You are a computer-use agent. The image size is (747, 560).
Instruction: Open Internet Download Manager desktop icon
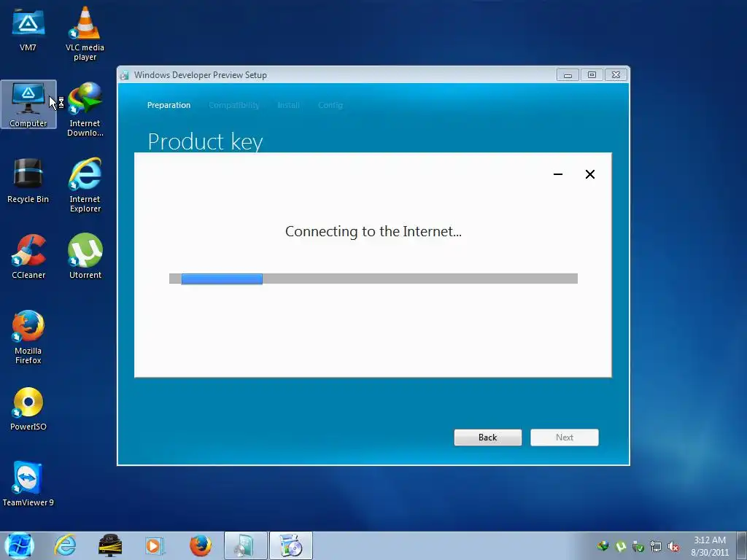click(85, 109)
